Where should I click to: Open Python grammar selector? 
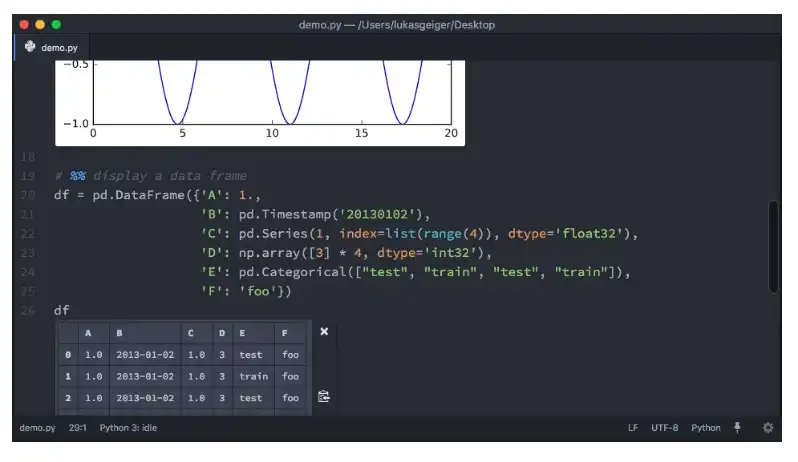pos(706,428)
